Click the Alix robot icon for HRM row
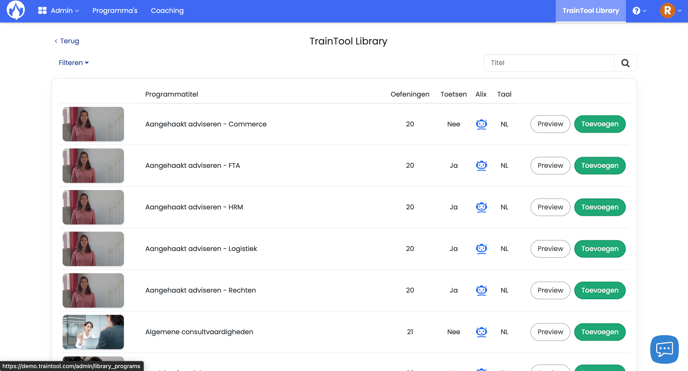The image size is (688, 371). point(481,207)
